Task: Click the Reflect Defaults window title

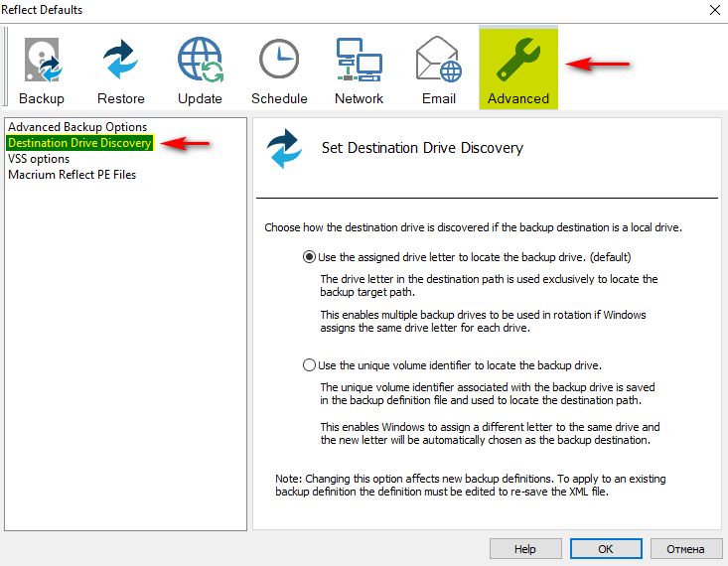Action: point(42,10)
